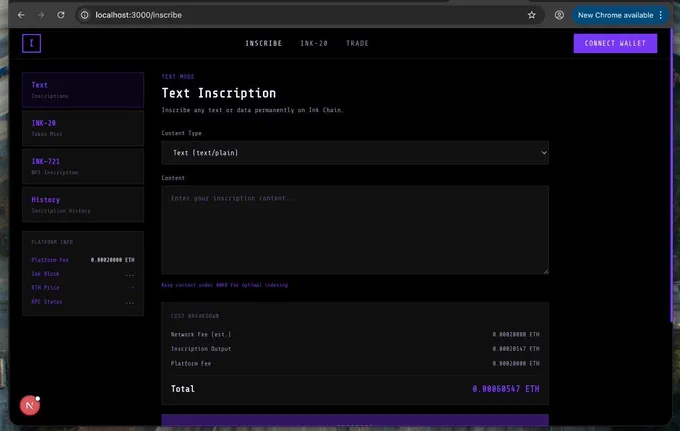Click the ETH Price label
Screen dimensions: 680x431
pos(45,288)
